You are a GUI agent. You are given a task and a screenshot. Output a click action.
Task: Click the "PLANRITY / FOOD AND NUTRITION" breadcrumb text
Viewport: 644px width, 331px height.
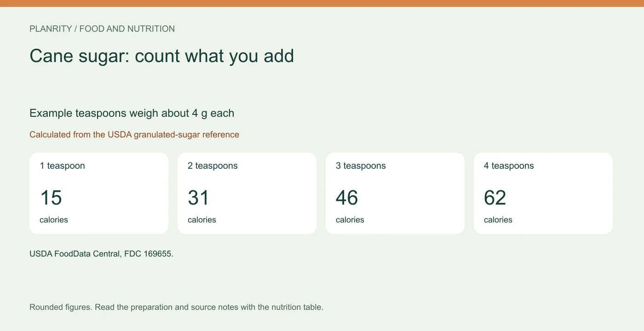(102, 29)
